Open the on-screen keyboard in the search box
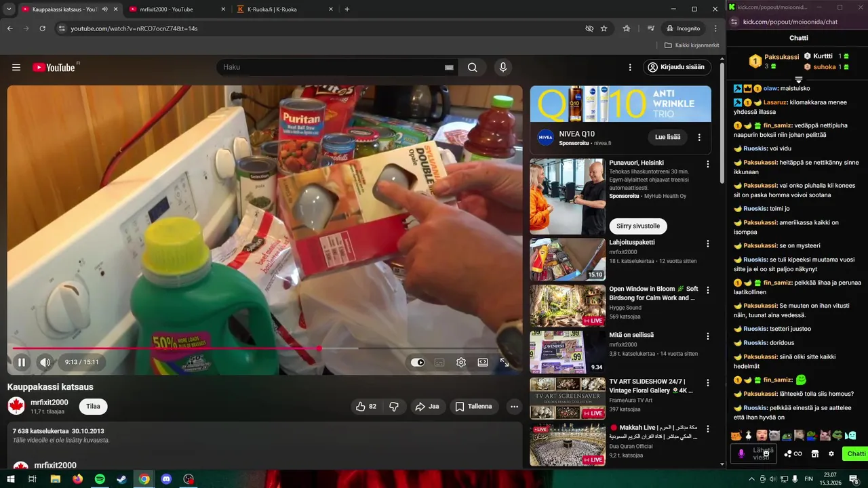 point(449,67)
